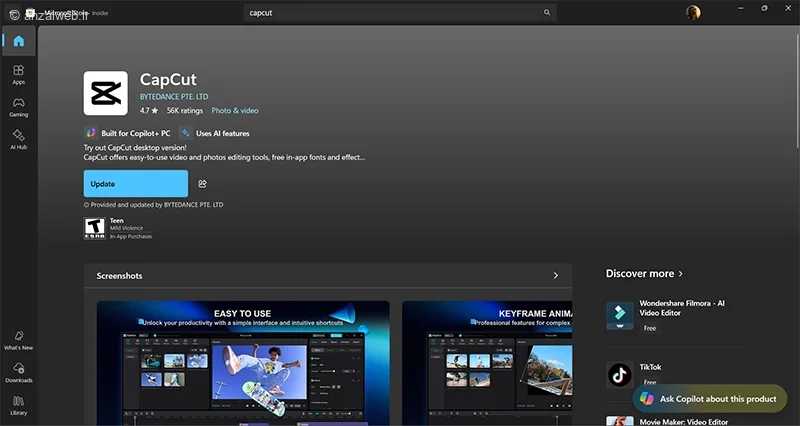
Task: Open the Gaming section in sidebar
Action: point(18,106)
